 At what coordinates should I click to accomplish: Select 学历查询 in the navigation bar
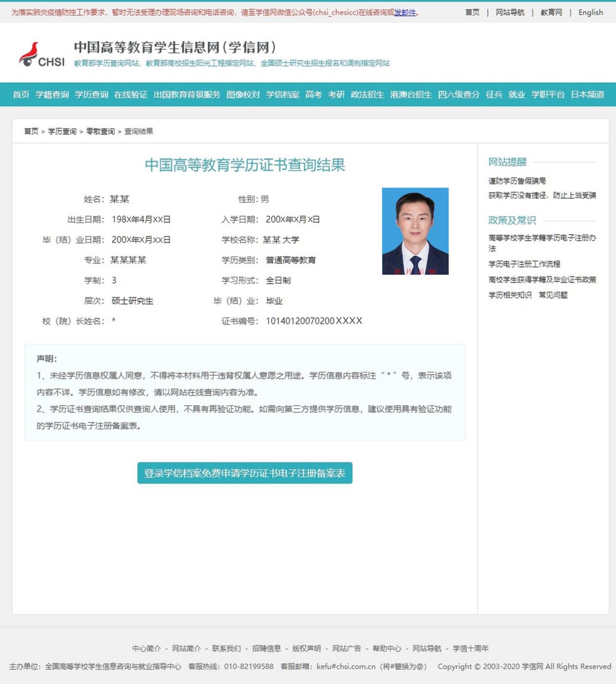coord(91,94)
